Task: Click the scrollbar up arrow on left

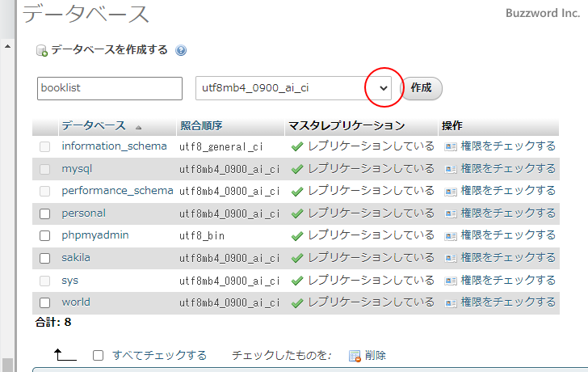Action: click(7, 47)
